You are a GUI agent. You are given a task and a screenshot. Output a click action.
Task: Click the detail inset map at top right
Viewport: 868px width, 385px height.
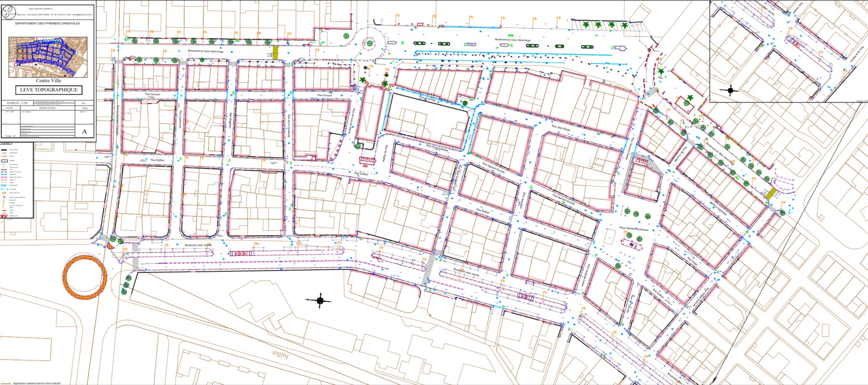tap(788, 51)
